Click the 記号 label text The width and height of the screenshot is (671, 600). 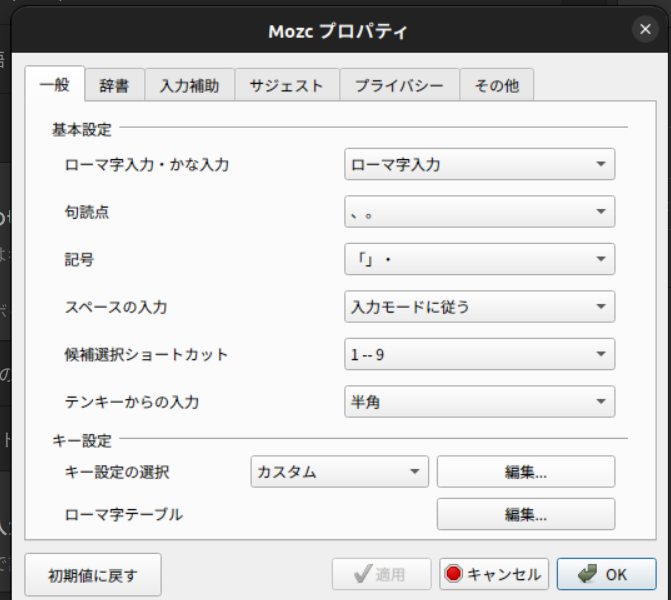point(79,259)
